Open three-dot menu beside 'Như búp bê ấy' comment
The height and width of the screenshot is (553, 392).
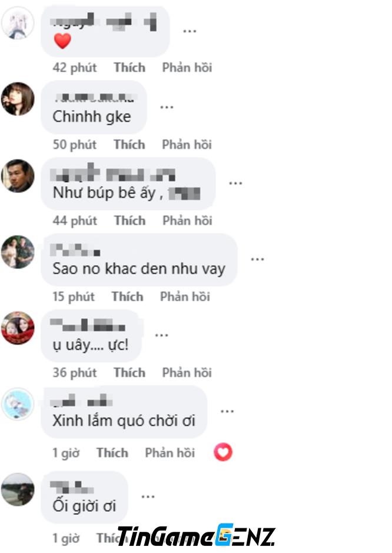point(235,183)
